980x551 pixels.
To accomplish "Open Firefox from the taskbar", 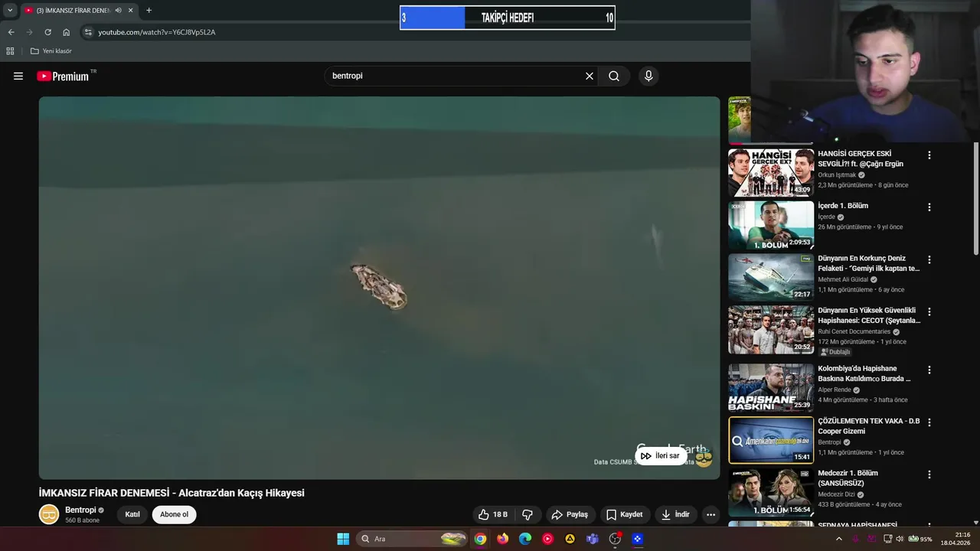I will [x=502, y=539].
